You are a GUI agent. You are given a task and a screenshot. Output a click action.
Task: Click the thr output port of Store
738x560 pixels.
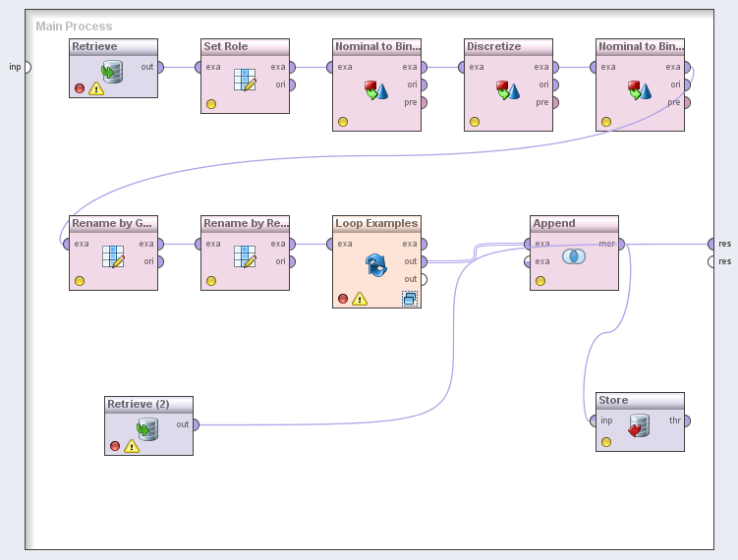687,420
